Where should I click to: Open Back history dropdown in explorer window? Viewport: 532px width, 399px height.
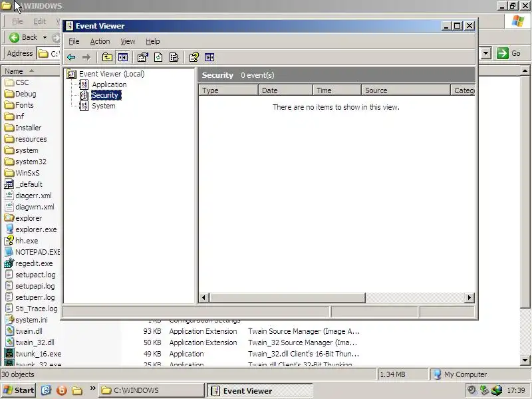pos(45,37)
